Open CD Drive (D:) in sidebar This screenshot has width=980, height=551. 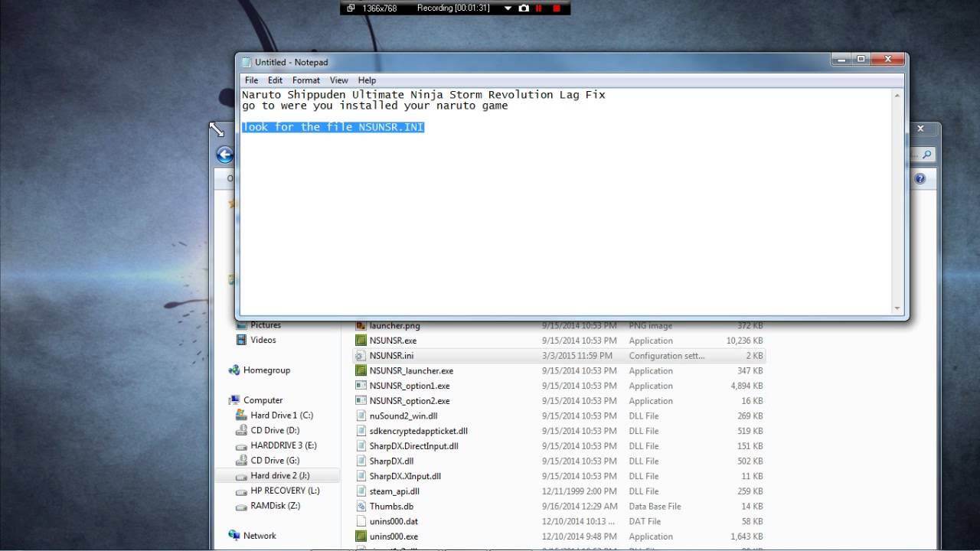[x=275, y=430]
